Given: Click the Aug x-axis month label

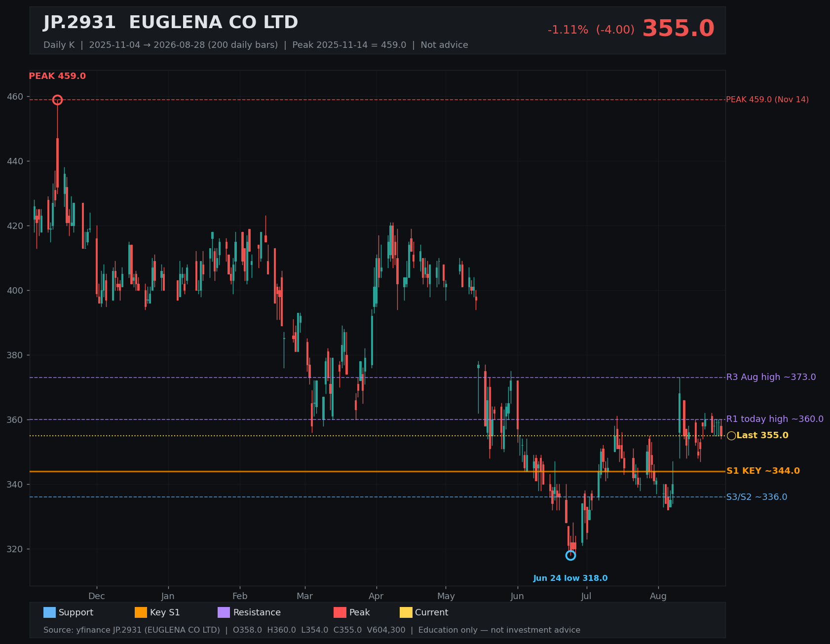Looking at the screenshot, I should (x=658, y=596).
